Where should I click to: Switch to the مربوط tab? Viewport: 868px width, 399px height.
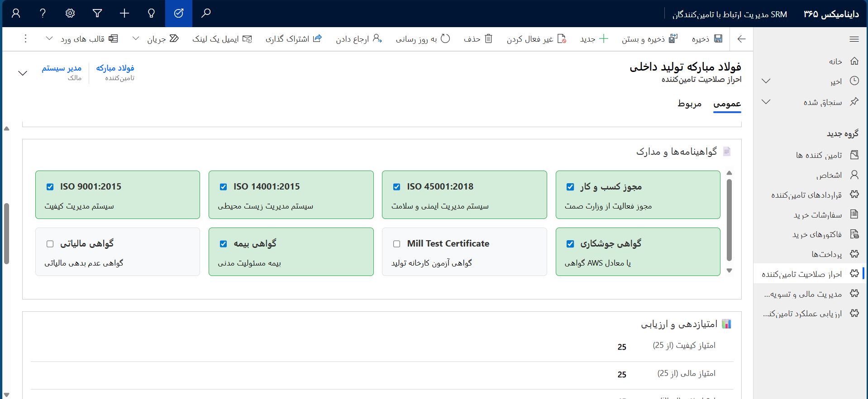point(689,104)
